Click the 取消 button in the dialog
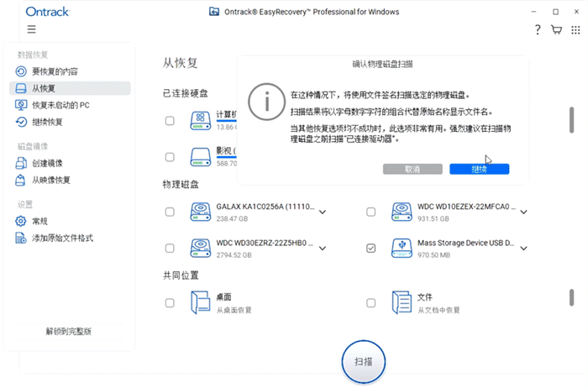Image resolution: width=588 pixels, height=388 pixels. tap(412, 169)
